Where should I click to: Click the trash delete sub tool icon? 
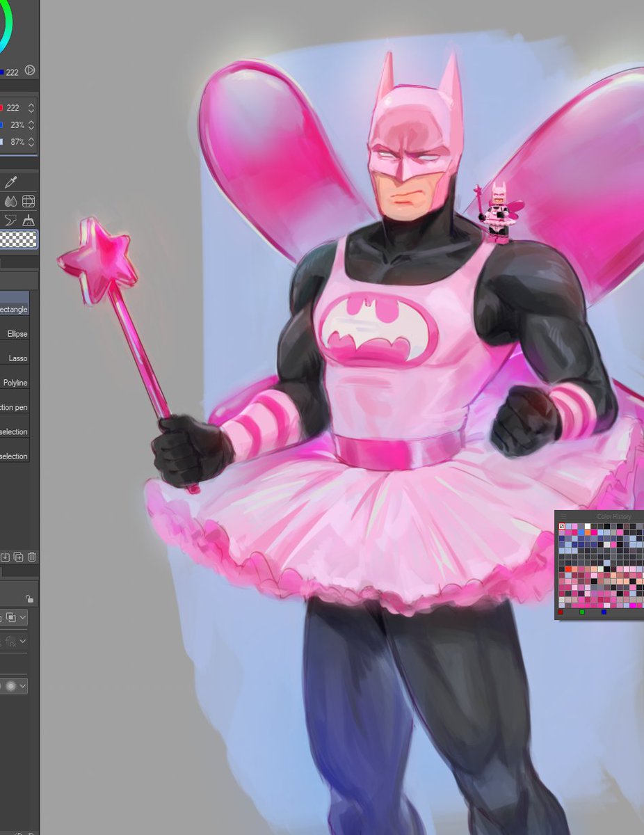[x=32, y=557]
